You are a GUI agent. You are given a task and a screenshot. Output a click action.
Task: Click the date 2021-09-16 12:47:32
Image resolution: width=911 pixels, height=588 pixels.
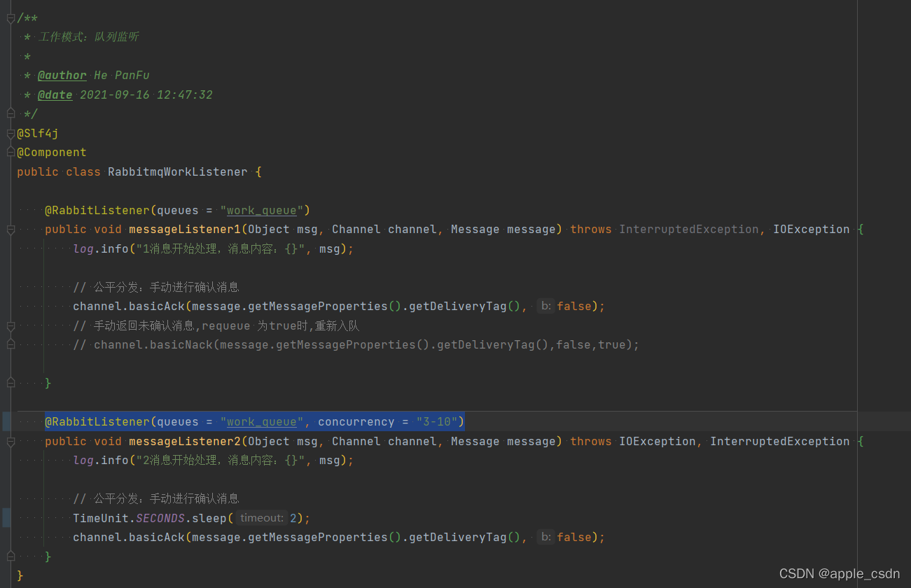click(x=146, y=94)
